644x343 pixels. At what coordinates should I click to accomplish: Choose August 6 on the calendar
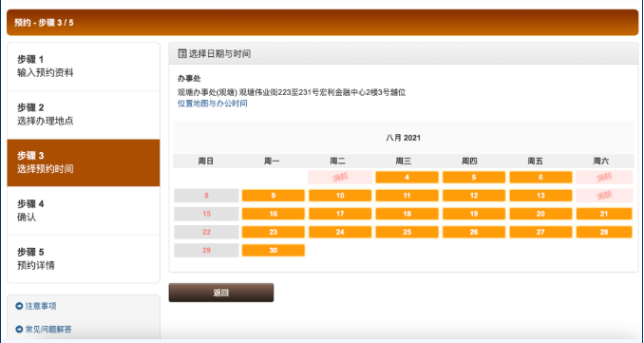pos(540,178)
